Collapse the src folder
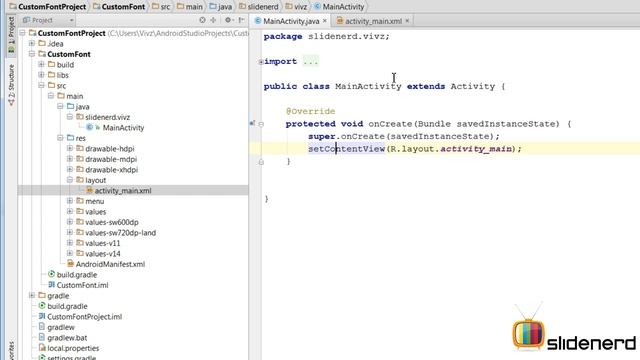The width and height of the screenshot is (640, 360). tap(41, 85)
